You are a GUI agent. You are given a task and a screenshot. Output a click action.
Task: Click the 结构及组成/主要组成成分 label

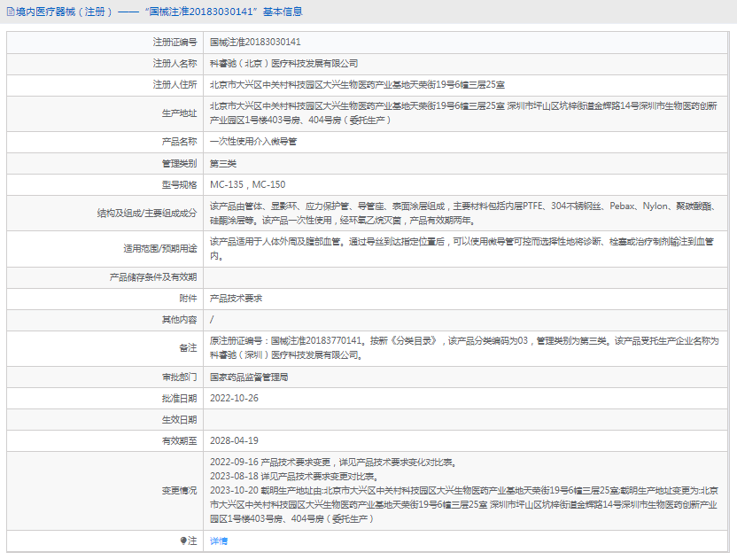coord(147,213)
